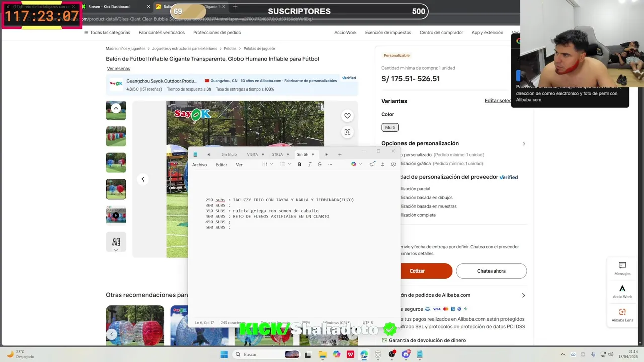This screenshot has width=644, height=362.
Task: Open heading style H1 dropdown in Notepad
Action: (267, 164)
